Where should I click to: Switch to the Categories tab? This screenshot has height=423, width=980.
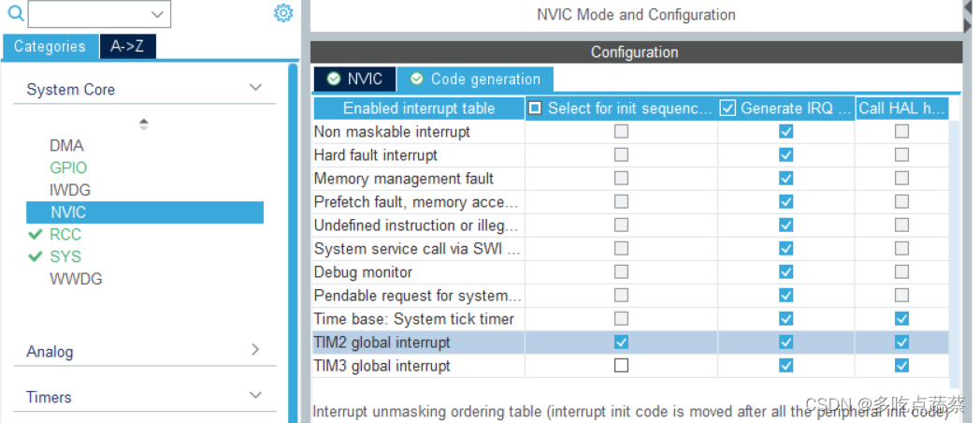(50, 46)
